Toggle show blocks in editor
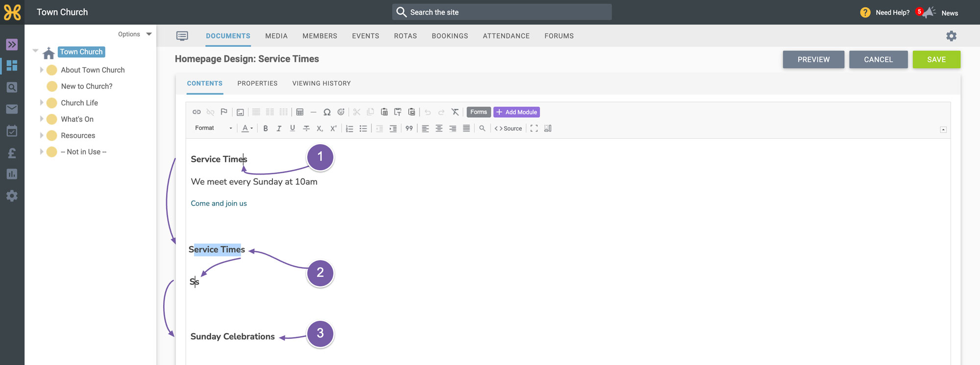 (548, 129)
